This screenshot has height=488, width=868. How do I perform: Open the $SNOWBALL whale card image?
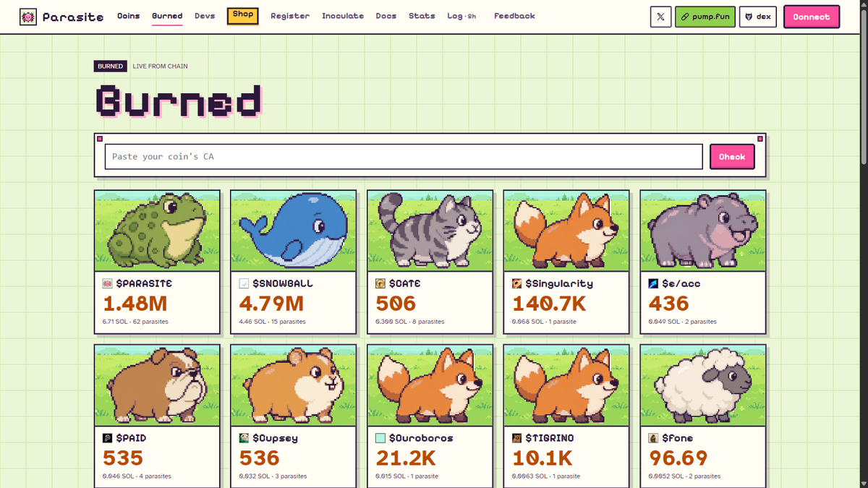coord(294,231)
